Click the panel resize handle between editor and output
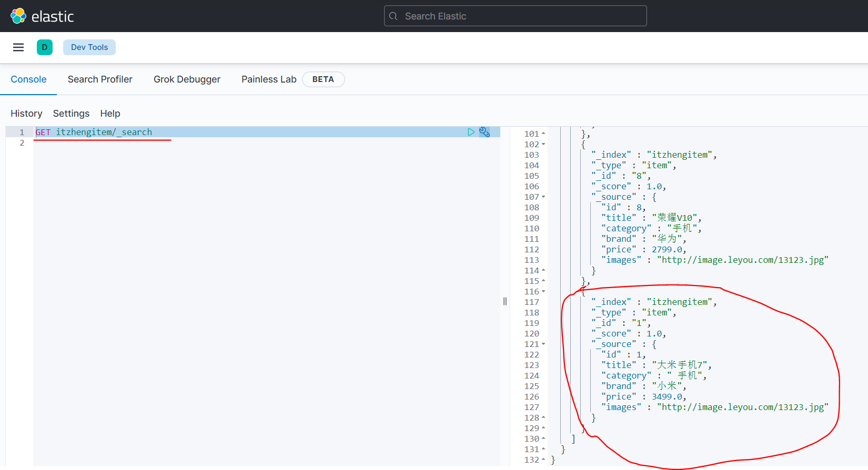This screenshot has width=868, height=470. [505, 301]
